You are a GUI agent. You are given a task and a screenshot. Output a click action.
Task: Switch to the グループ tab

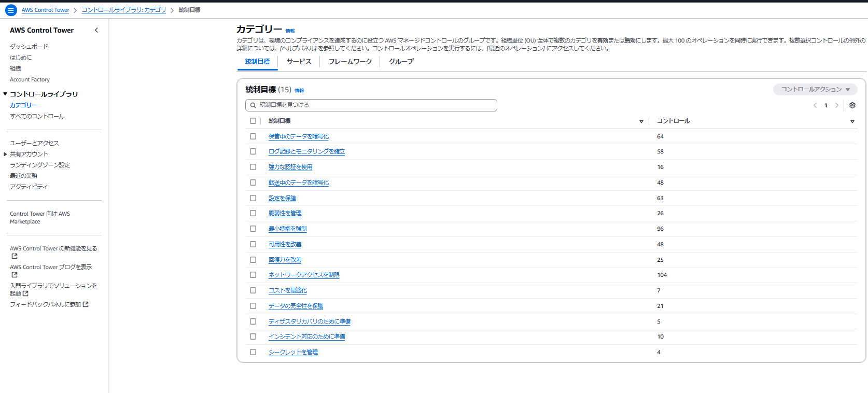[401, 62]
